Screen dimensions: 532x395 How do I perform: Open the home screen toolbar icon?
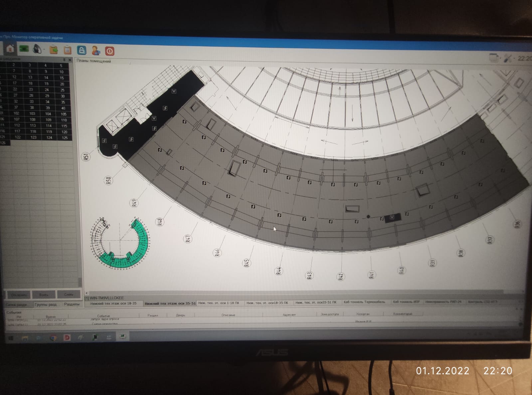coord(10,49)
